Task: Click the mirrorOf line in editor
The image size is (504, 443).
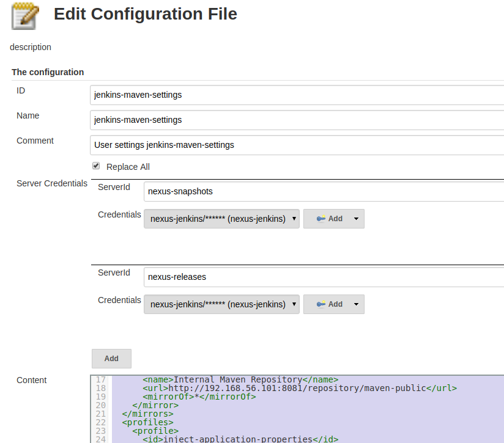Action: pyautogui.click(x=199, y=397)
